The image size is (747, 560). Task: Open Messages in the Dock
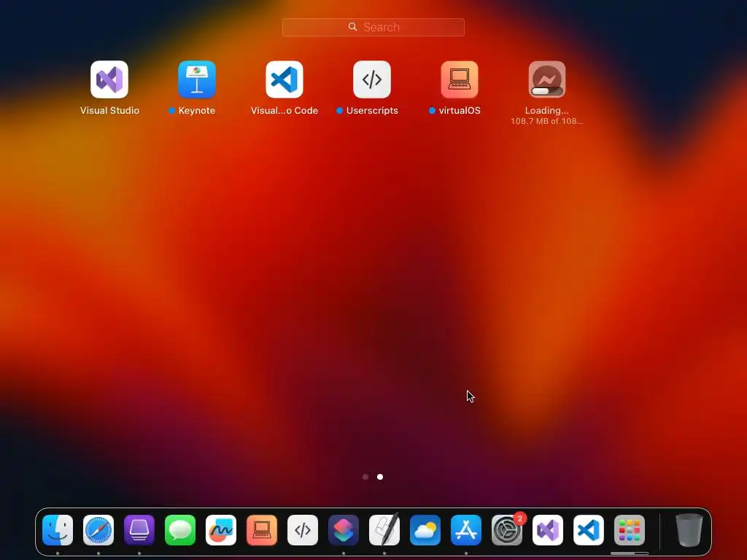pos(180,530)
